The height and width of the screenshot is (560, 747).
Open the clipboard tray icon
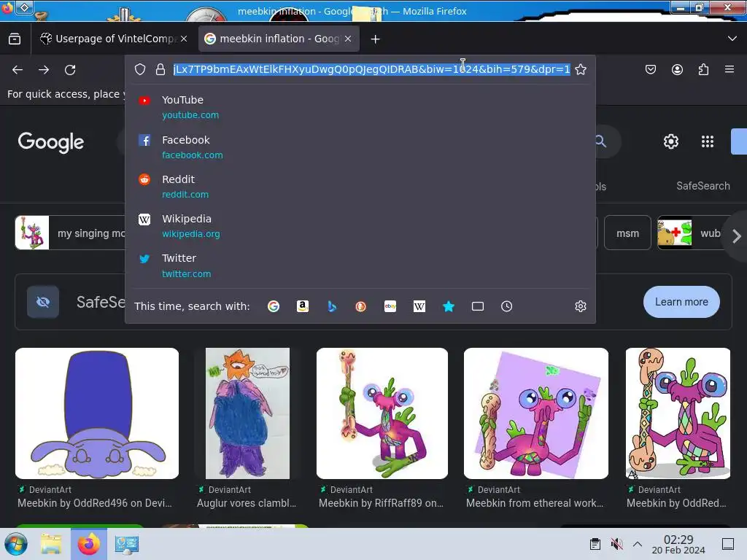click(595, 544)
